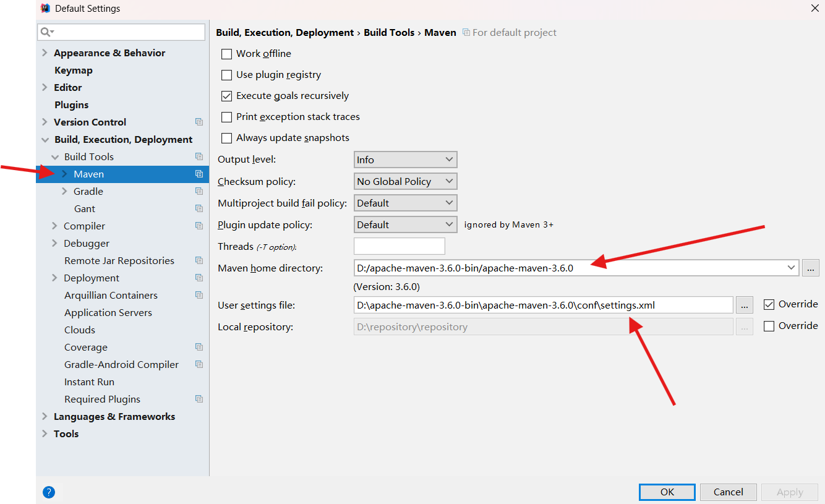This screenshot has height=504, width=825.
Task: Click the search magnifier icon in settings
Action: (x=47, y=32)
